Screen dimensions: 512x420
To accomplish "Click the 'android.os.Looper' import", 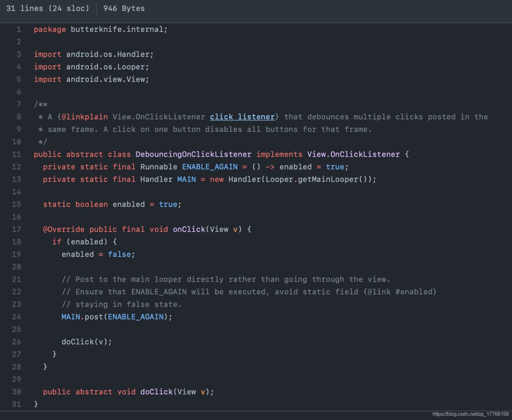I will pos(107,67).
